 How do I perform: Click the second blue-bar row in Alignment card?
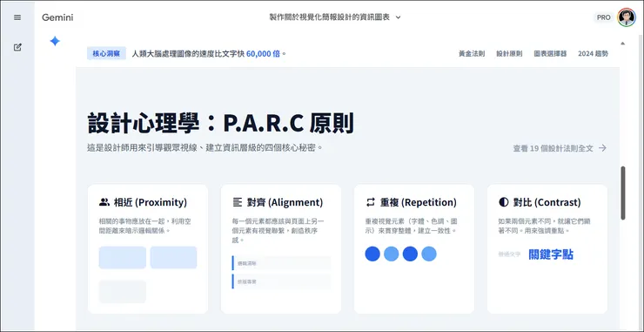click(281, 281)
